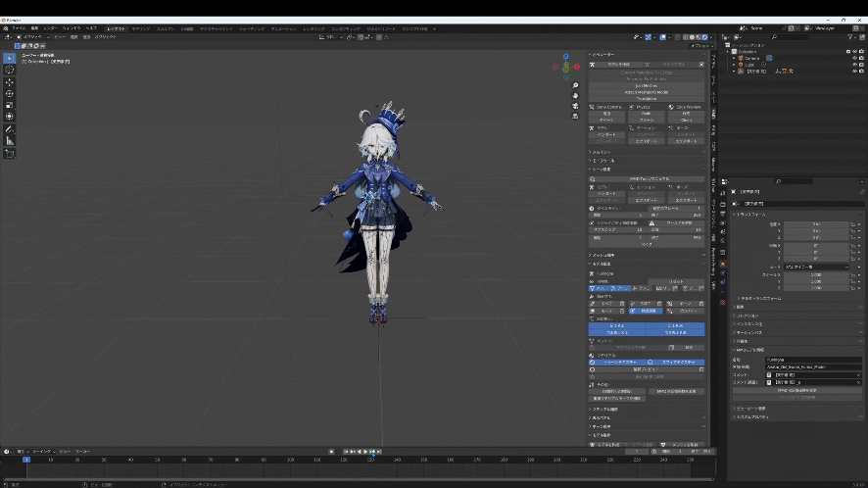Click the Location X value field
Viewport: 868px width, 488px height.
(816, 224)
